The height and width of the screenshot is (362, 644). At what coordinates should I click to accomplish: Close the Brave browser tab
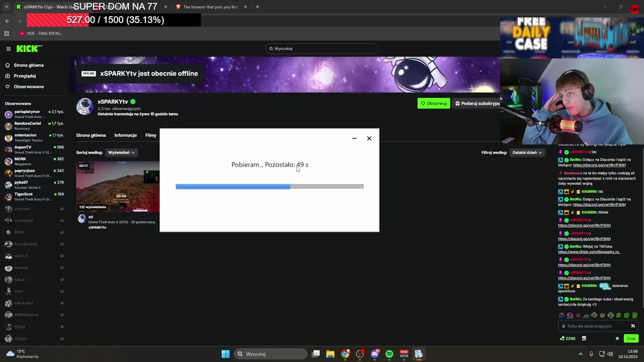tap(246, 7)
